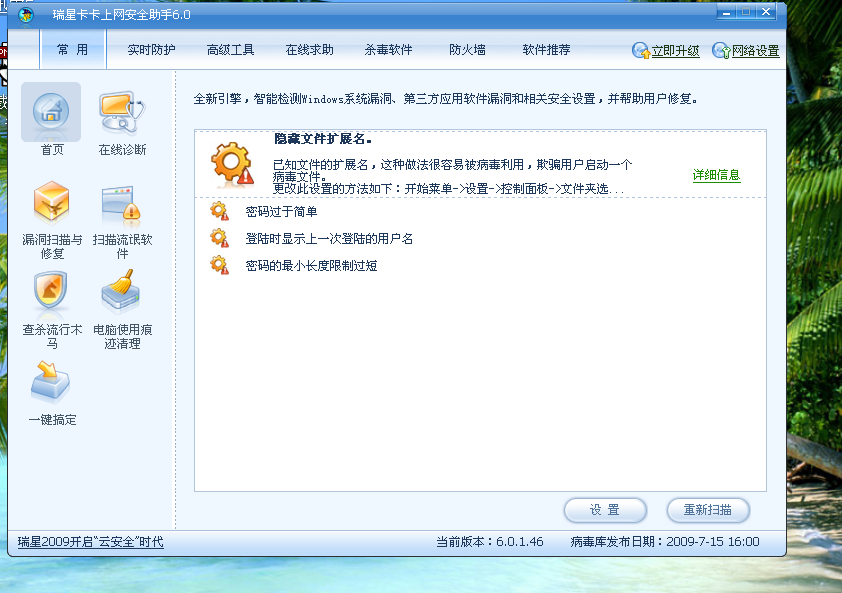Open 电脑使用痕迹清理 cleanup tool
Viewport: 842px width, 593px height.
coord(121,292)
